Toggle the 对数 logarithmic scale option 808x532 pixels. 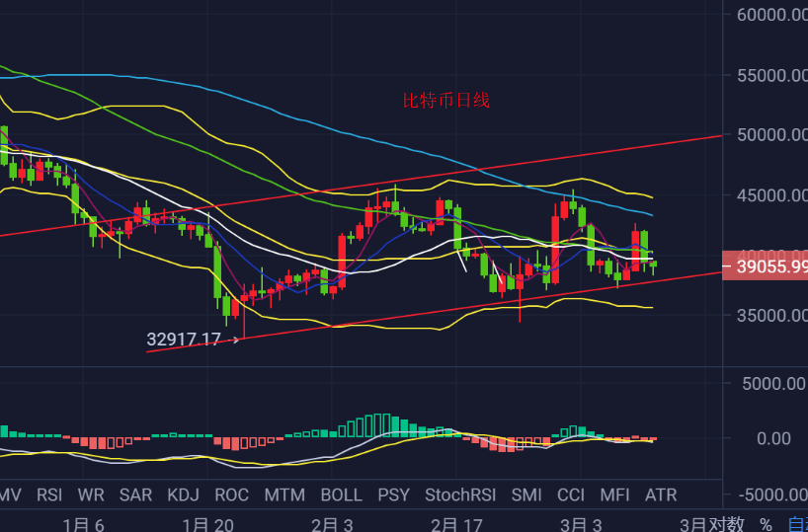coord(726,525)
